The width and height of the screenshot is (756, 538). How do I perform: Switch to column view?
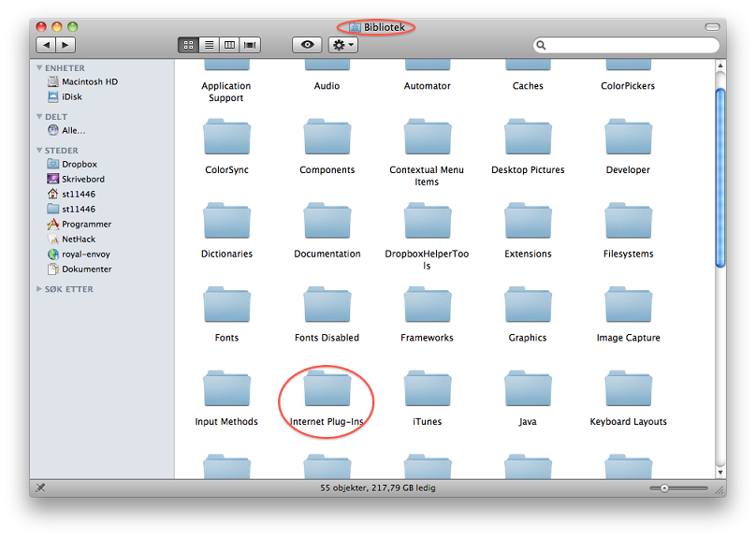click(229, 45)
